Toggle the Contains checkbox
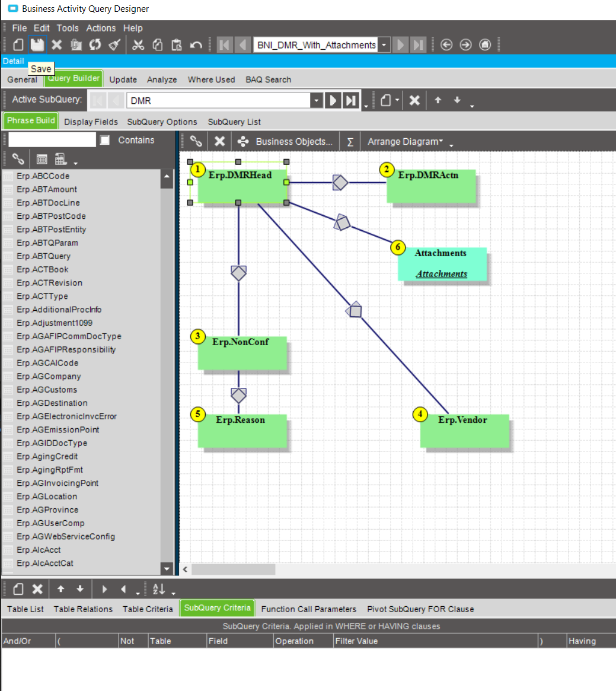 105,140
